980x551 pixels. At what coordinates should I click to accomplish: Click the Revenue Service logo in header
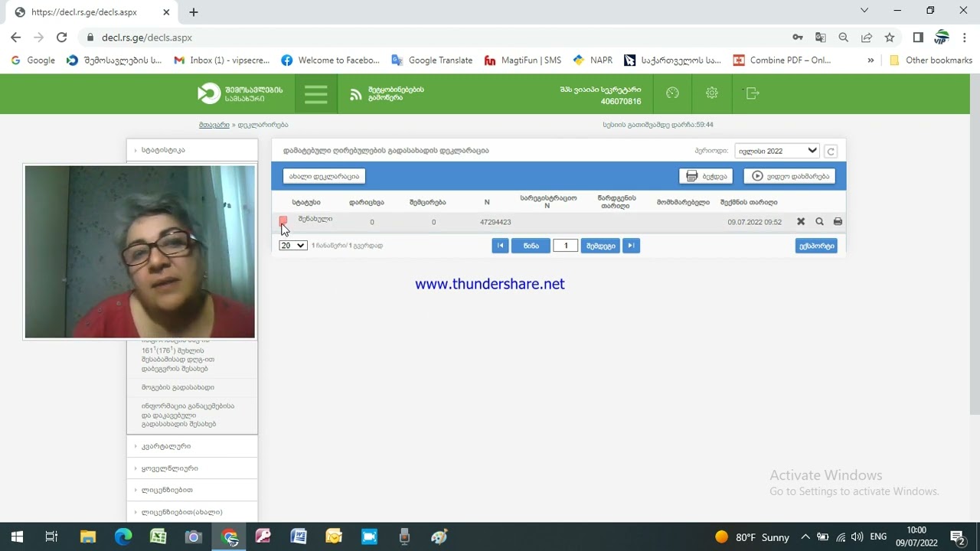point(240,93)
